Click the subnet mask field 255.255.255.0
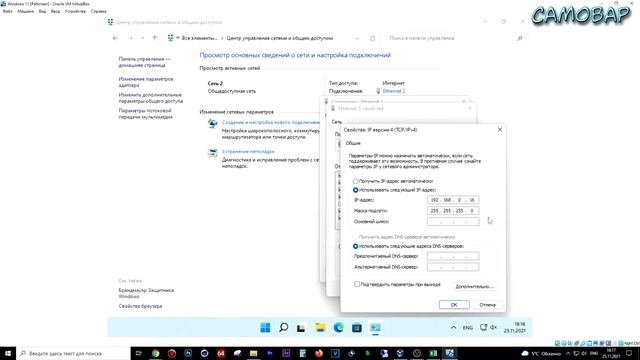The height and width of the screenshot is (360, 640). pos(453,211)
